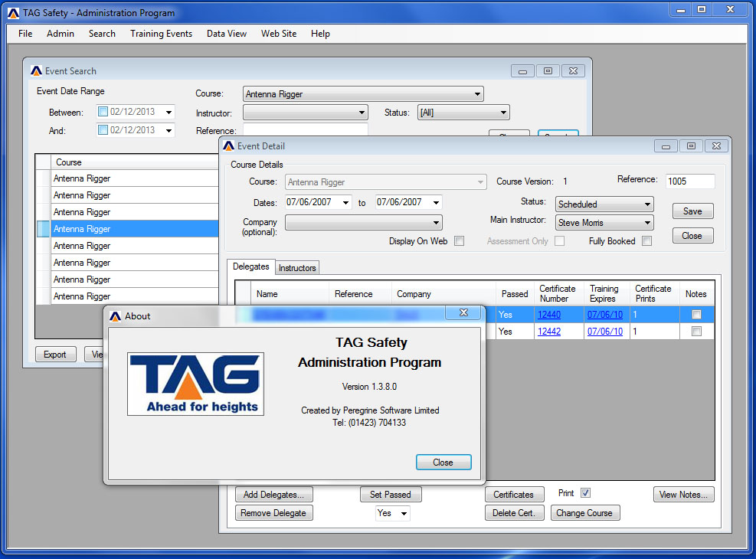Toggle the And date checkbox in Event Search
The width and height of the screenshot is (756, 559).
coord(103,129)
